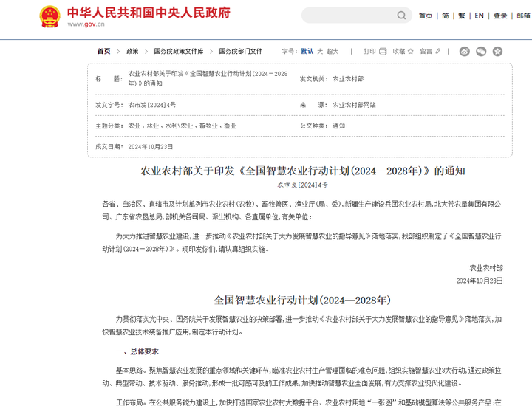Image resolution: width=532 pixels, height=412 pixels.
Task: Click paragraph starting 工作布局
Action: click(x=308, y=403)
